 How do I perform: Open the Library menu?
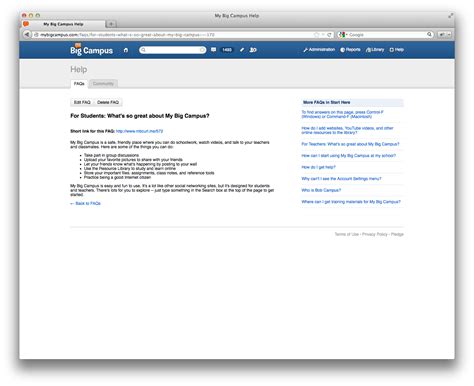click(x=375, y=50)
